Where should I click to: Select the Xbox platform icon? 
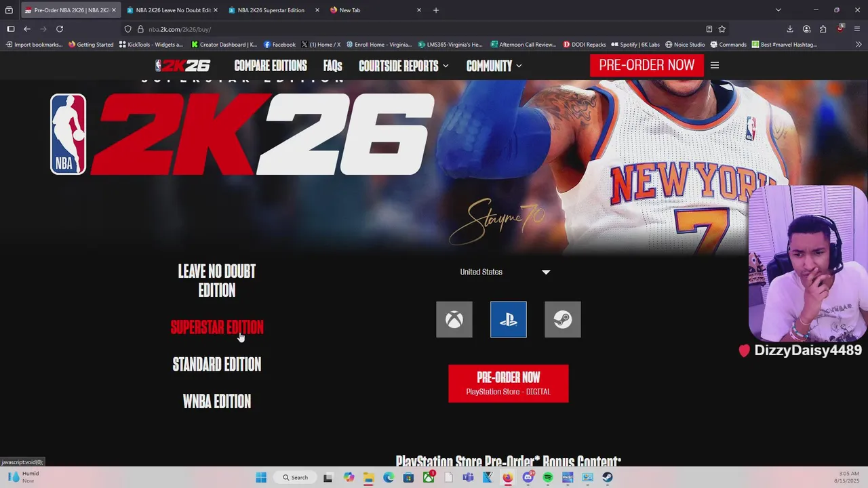point(454,319)
